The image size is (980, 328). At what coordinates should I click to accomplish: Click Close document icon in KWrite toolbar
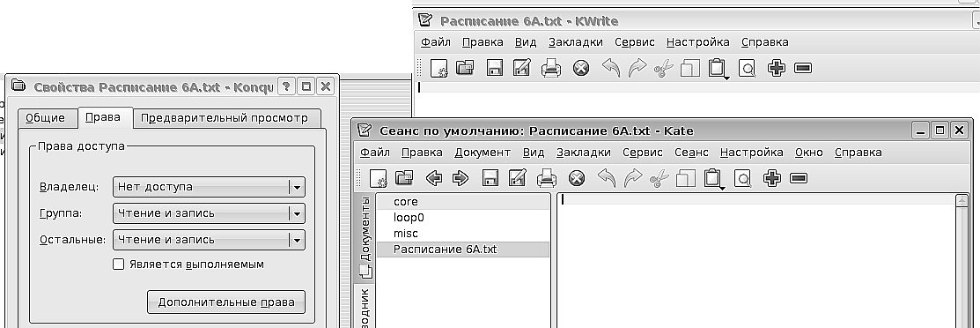(581, 68)
